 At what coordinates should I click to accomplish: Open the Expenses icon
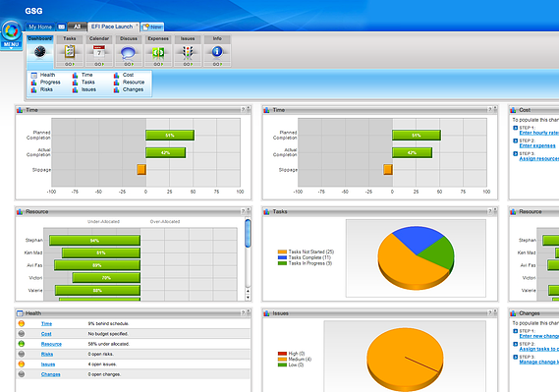[x=158, y=53]
